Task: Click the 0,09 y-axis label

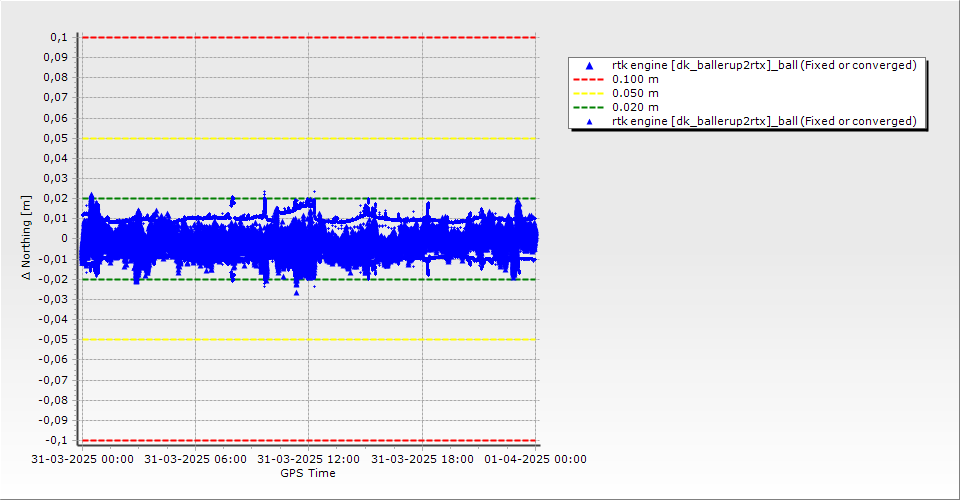Action: pos(56,58)
